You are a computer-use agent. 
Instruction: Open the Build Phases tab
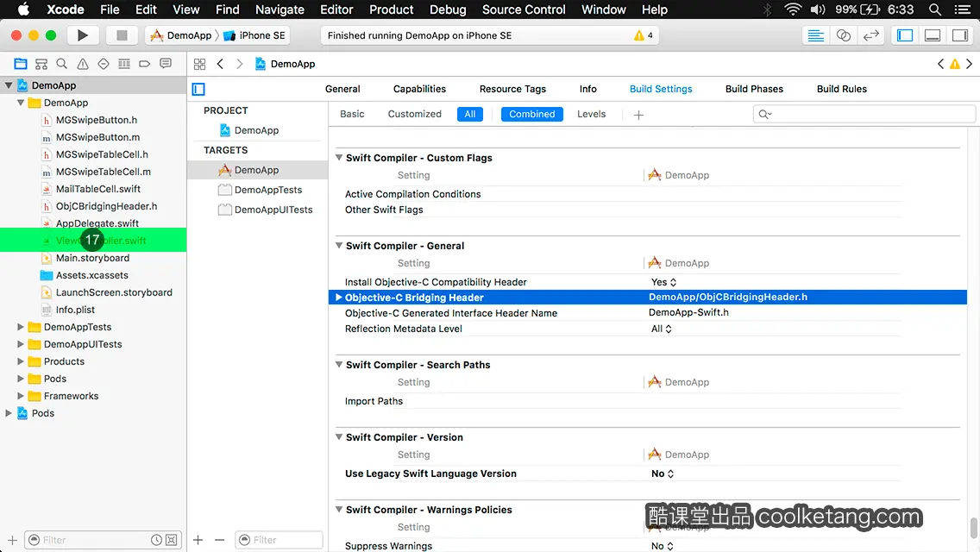[x=754, y=89]
